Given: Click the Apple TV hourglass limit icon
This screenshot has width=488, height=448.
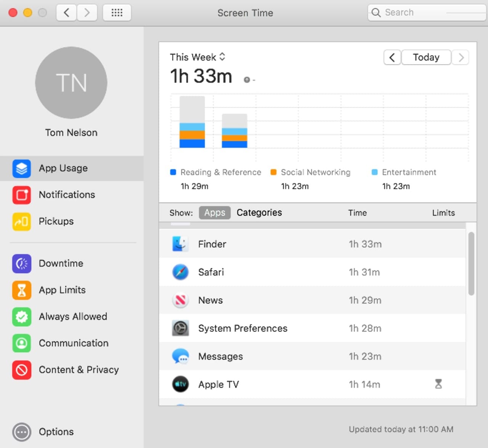Looking at the screenshot, I should coord(438,384).
